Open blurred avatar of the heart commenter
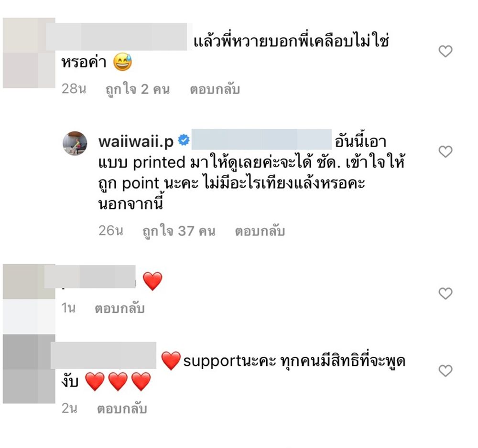478x448 pixels. click(x=29, y=299)
